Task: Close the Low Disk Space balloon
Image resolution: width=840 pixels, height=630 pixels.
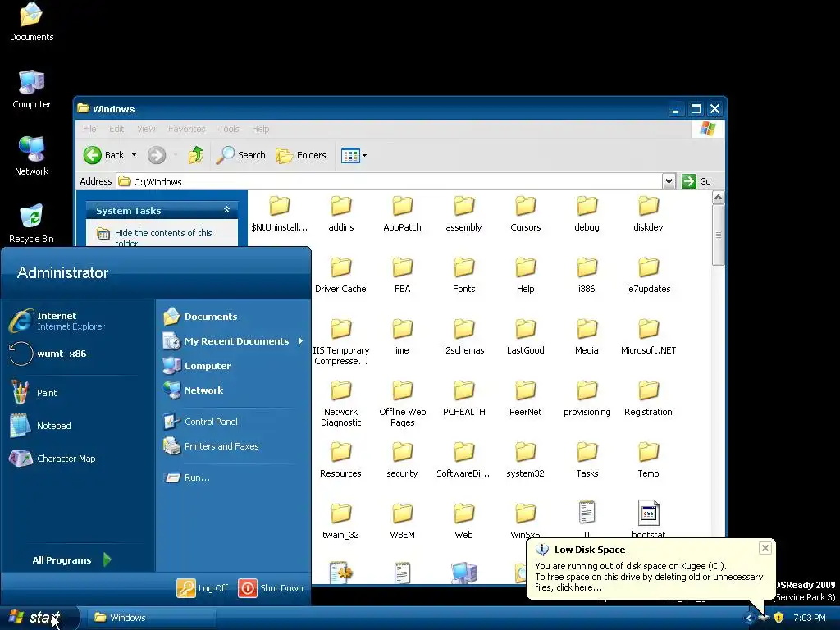Action: tap(765, 548)
